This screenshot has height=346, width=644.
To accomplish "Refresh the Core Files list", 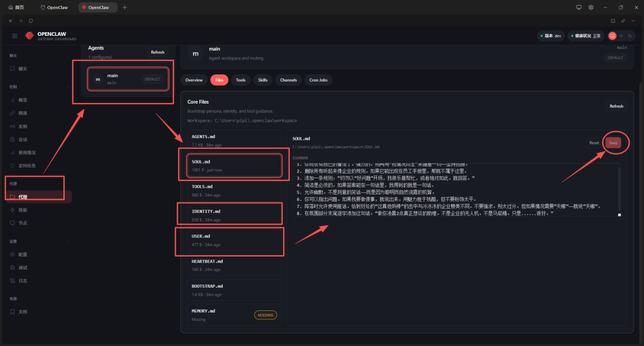I will click(x=616, y=106).
